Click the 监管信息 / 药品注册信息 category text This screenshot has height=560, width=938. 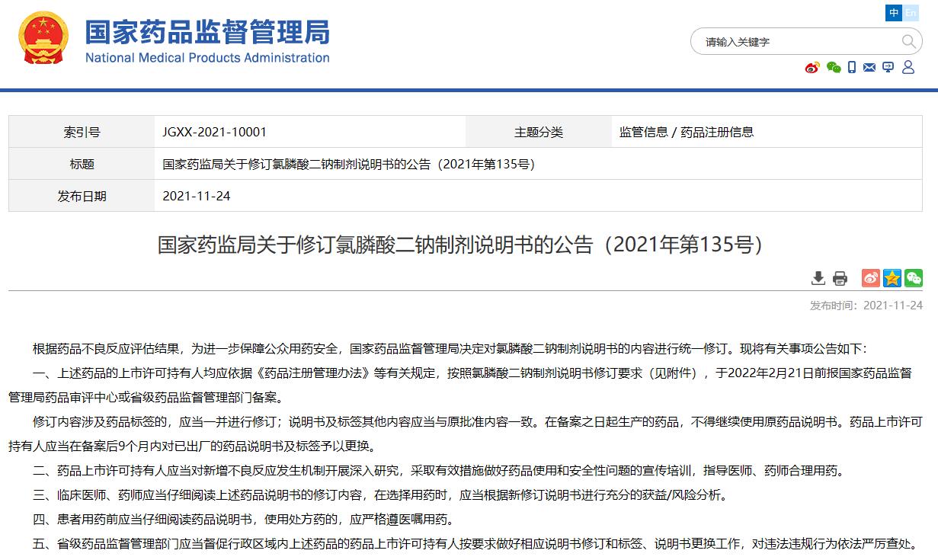pos(686,133)
